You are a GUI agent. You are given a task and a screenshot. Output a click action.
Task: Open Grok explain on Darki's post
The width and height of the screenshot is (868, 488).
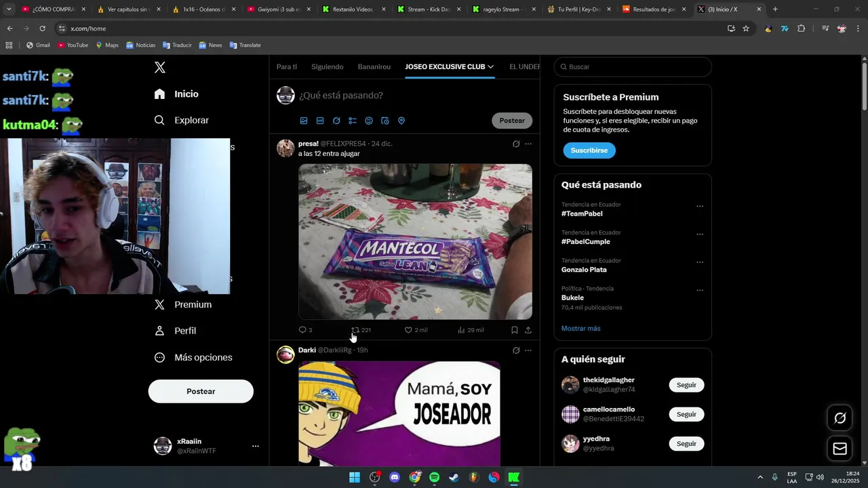pos(516,350)
